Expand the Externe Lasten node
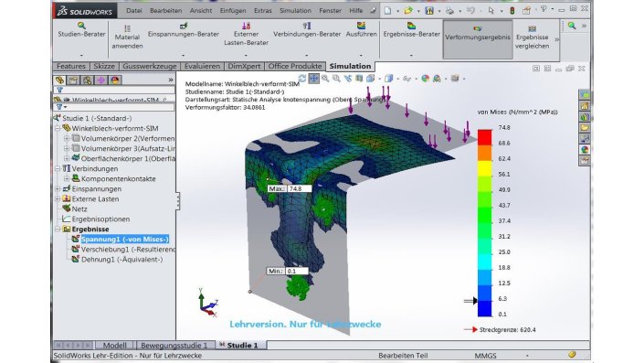This screenshot has height=363, width=644. [58, 199]
